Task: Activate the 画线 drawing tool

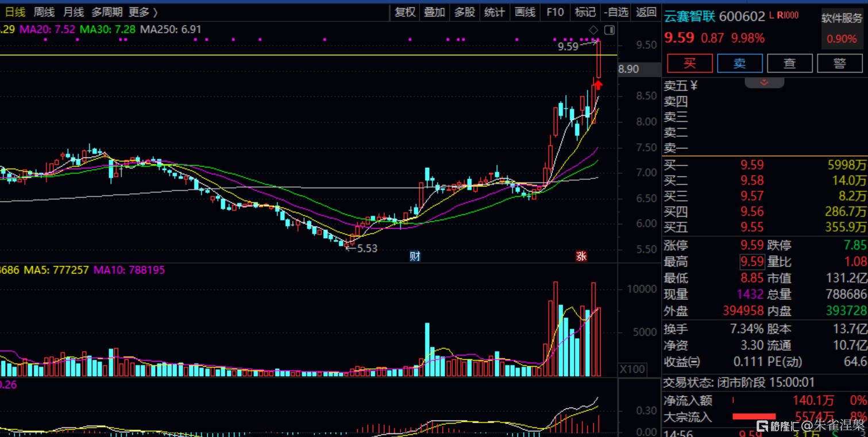Action: click(525, 12)
